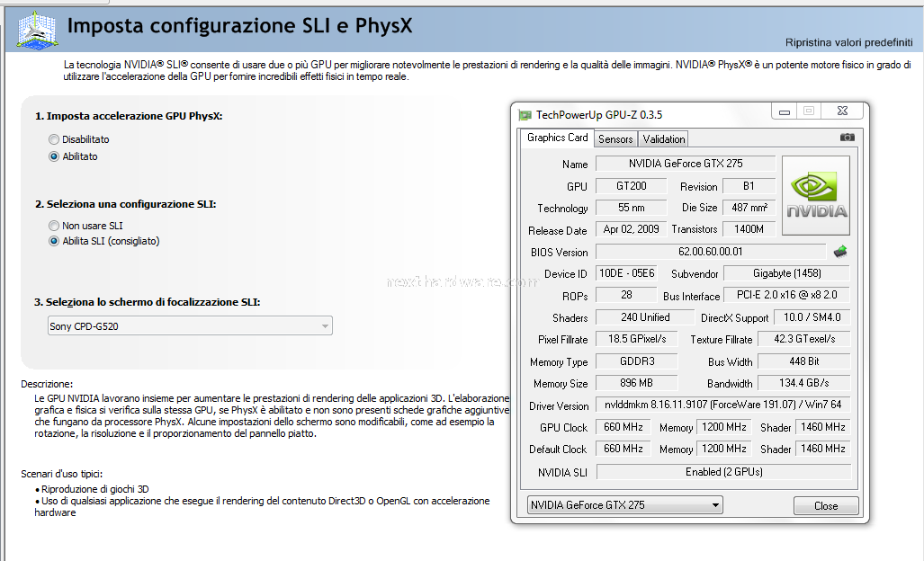Click the Scenari d'uso tipici label
Screen dimensions: 924x561
[x=62, y=474]
